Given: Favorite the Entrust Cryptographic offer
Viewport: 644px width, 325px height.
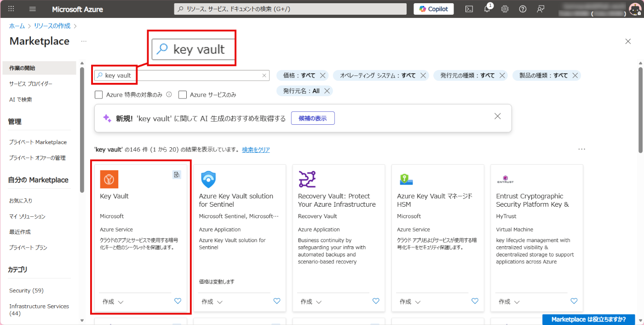Looking at the screenshot, I should coord(574,301).
